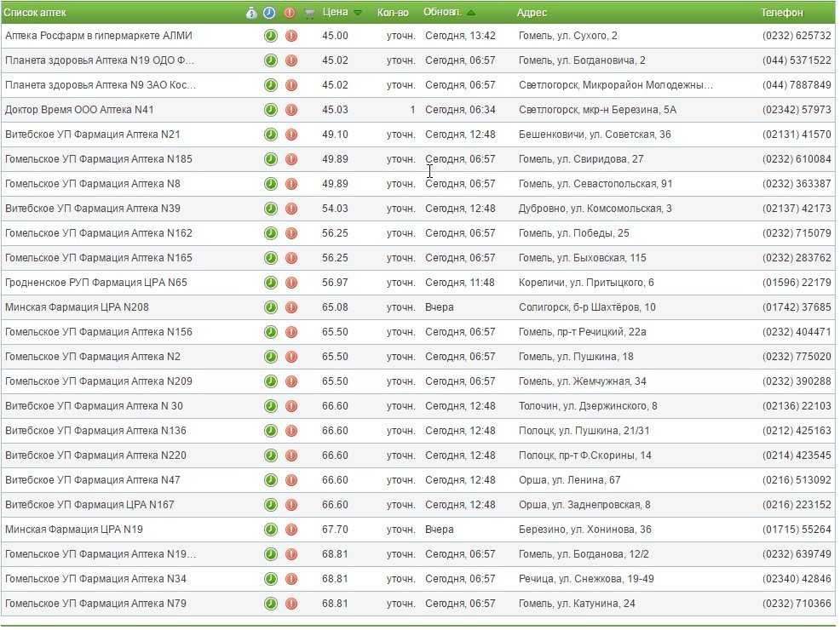The height and width of the screenshot is (630, 840).
Task: Click red warning icon for Доктор Время Аптека N41
Action: point(291,111)
